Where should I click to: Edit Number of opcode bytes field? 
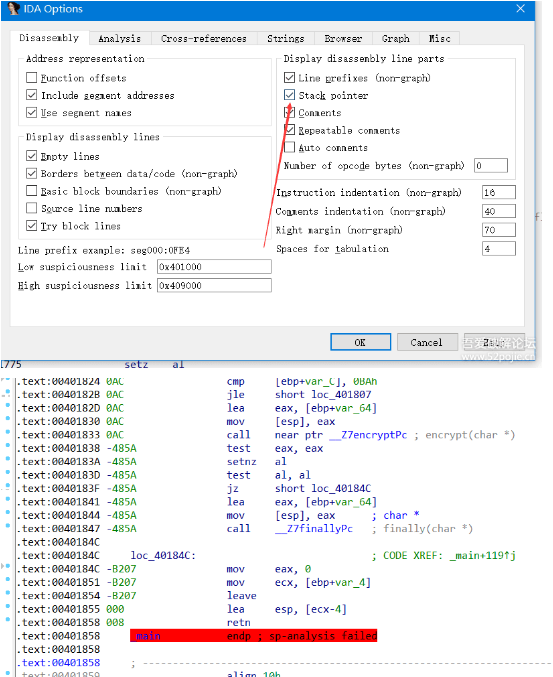pyautogui.click(x=491, y=165)
